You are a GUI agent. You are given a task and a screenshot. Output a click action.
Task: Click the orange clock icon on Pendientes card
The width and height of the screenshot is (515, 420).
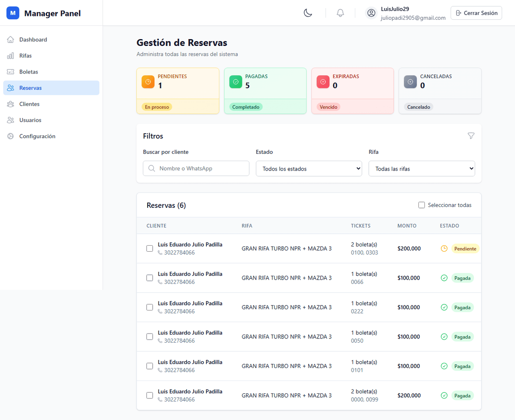tap(148, 82)
